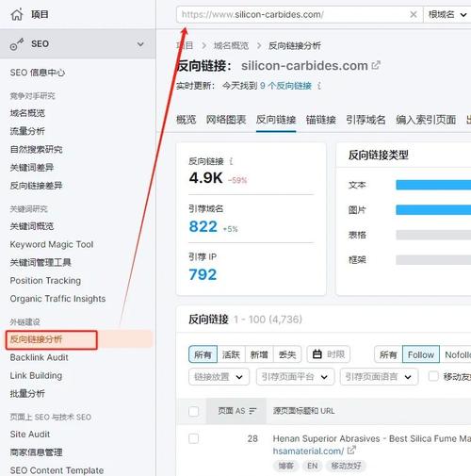Click the 792 引荐 IP value

[203, 274]
